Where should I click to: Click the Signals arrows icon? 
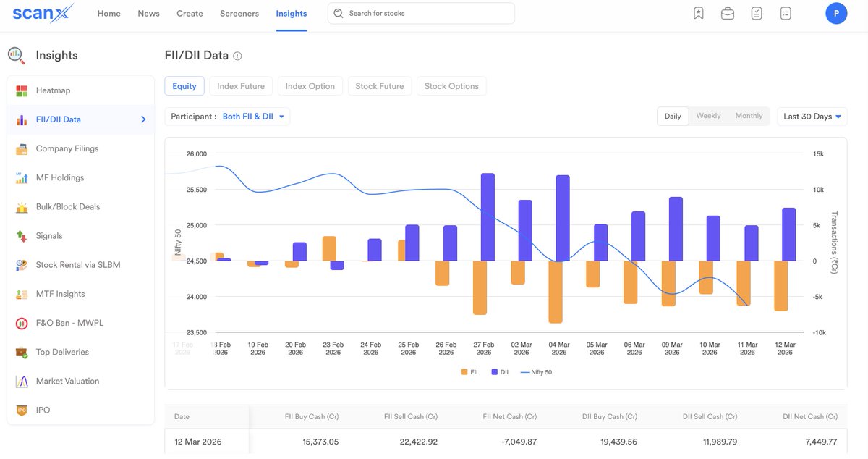pos(22,235)
